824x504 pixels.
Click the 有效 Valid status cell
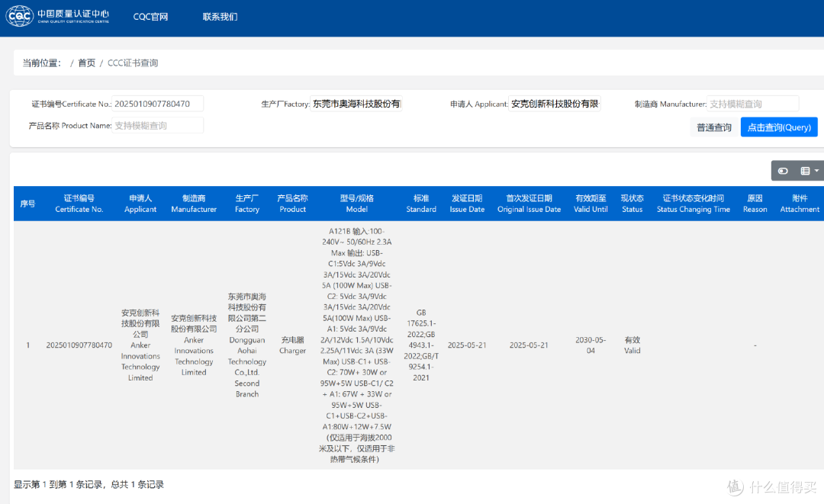[632, 345]
